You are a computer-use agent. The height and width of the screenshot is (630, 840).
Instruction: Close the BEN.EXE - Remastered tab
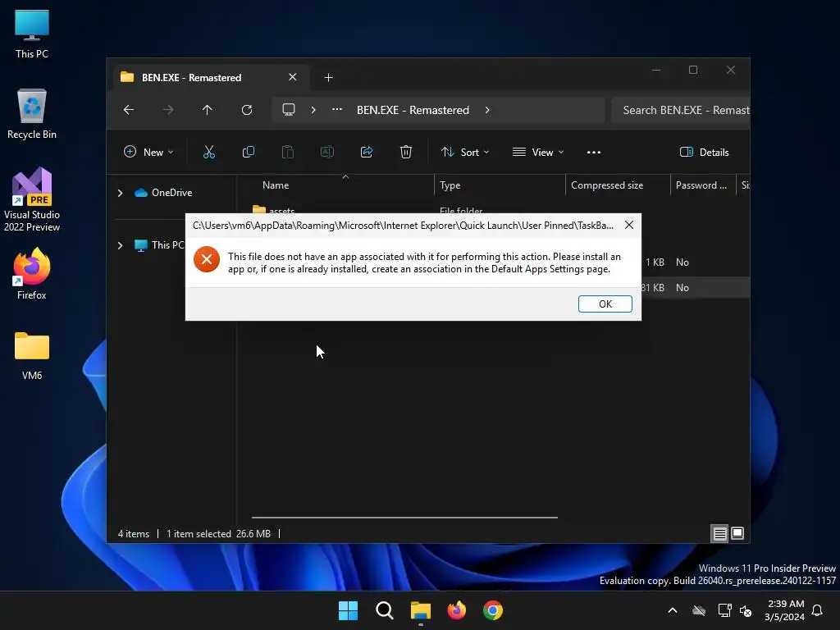point(293,77)
